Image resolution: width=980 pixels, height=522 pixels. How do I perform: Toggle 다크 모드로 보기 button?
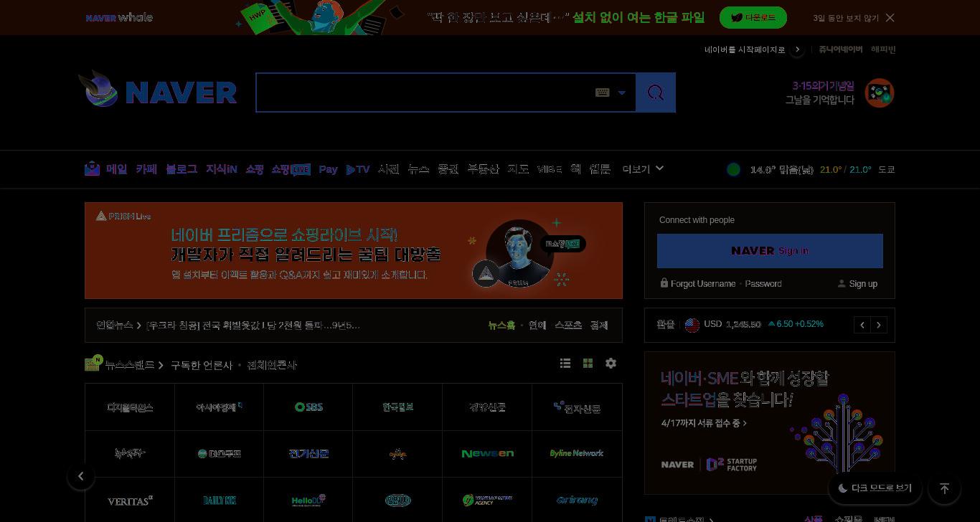pos(875,488)
